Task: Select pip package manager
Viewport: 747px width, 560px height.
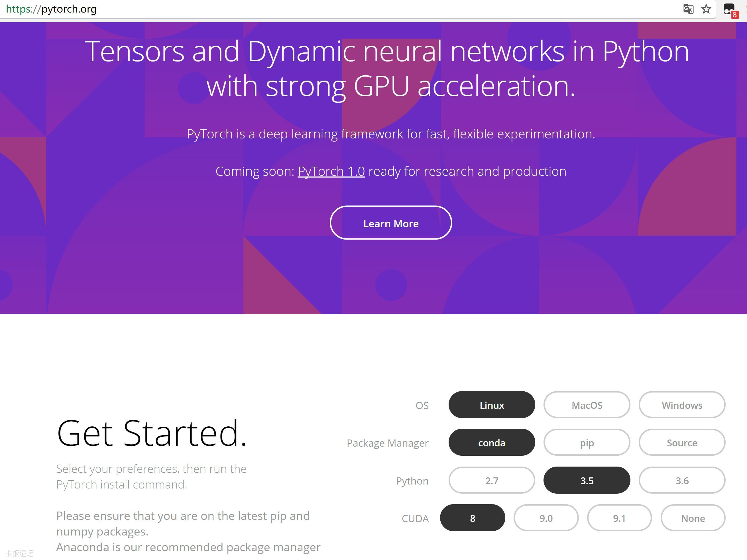Action: [x=587, y=442]
